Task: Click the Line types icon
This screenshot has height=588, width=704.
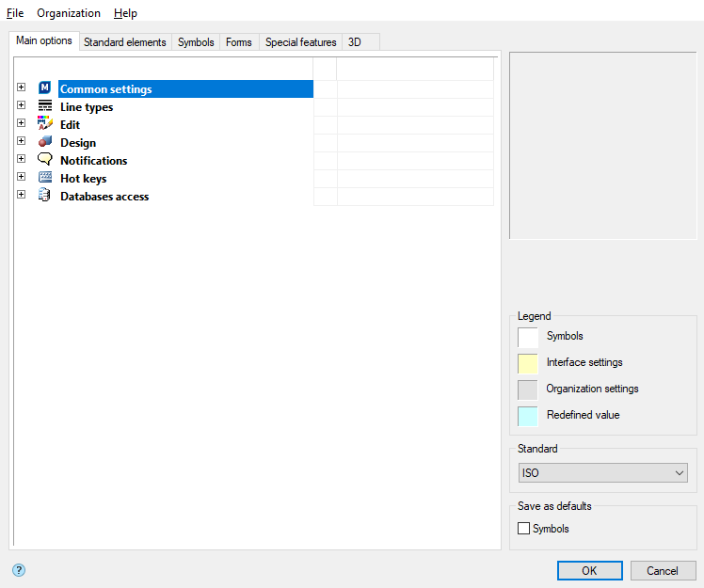Action: [45, 105]
